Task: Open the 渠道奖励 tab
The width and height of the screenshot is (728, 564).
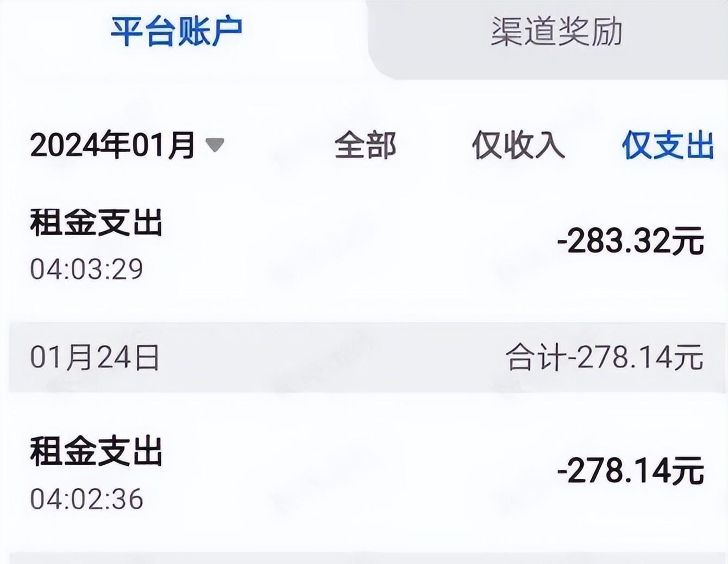Action: 556,31
